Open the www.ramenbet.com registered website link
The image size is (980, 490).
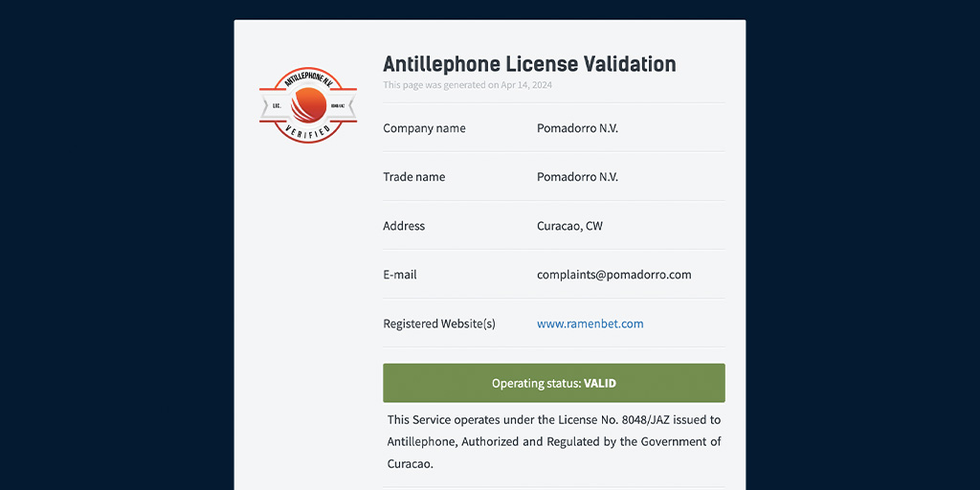coord(590,323)
